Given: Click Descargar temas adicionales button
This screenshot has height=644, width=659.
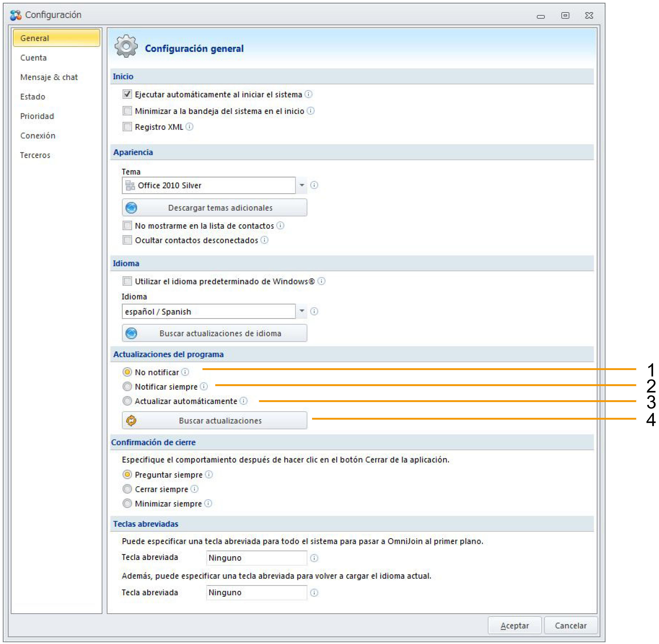Looking at the screenshot, I should pos(214,207).
